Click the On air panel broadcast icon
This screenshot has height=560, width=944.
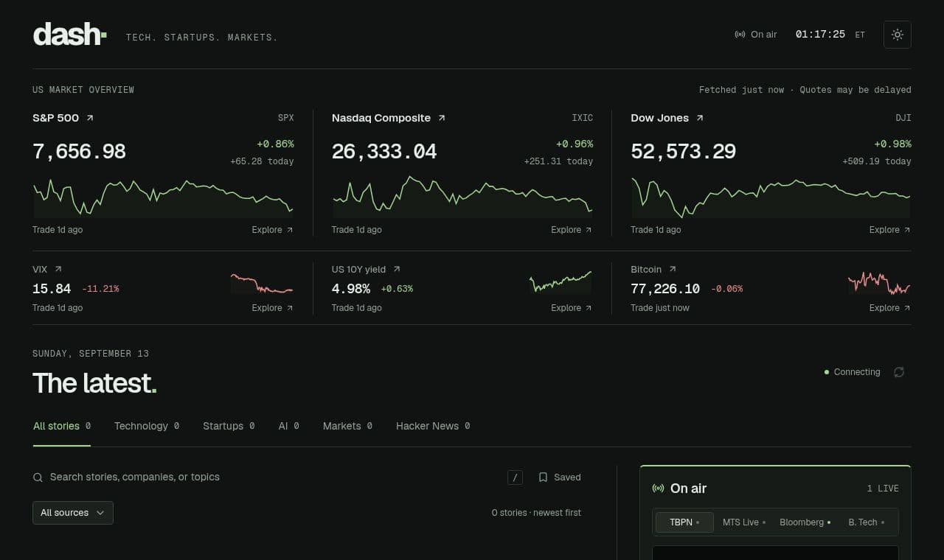(659, 489)
